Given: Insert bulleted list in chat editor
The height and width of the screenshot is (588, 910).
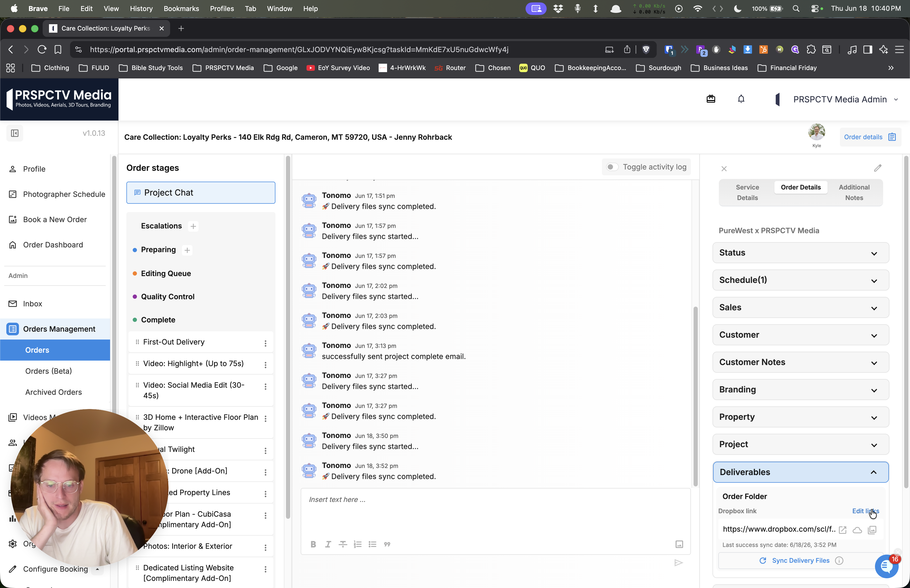Looking at the screenshot, I should pyautogui.click(x=372, y=544).
